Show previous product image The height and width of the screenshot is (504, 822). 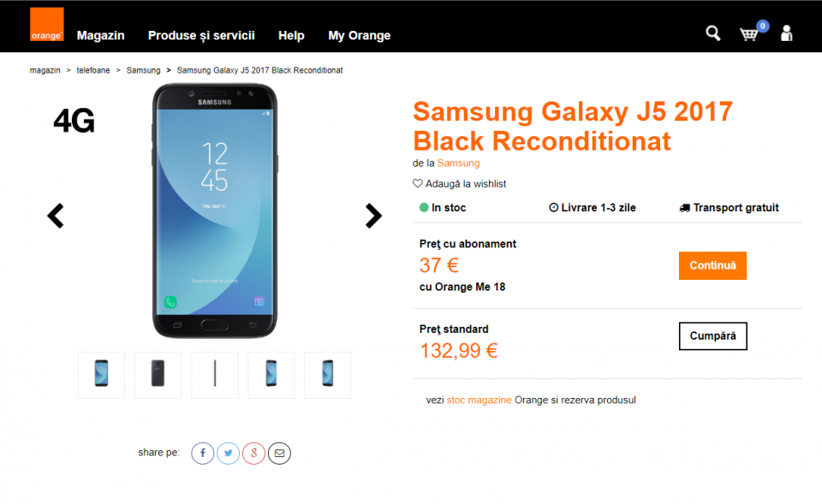(56, 216)
